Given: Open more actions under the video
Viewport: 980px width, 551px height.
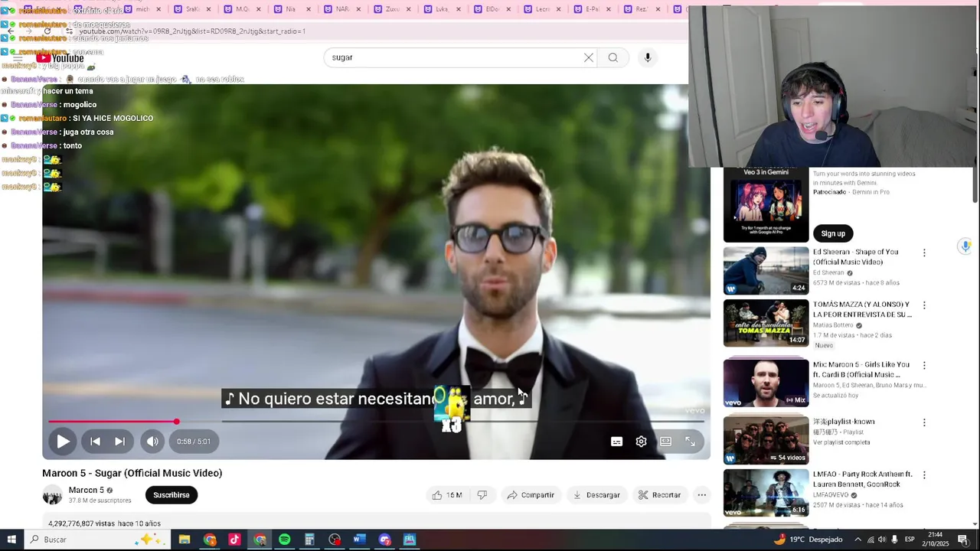Looking at the screenshot, I should [x=701, y=495].
